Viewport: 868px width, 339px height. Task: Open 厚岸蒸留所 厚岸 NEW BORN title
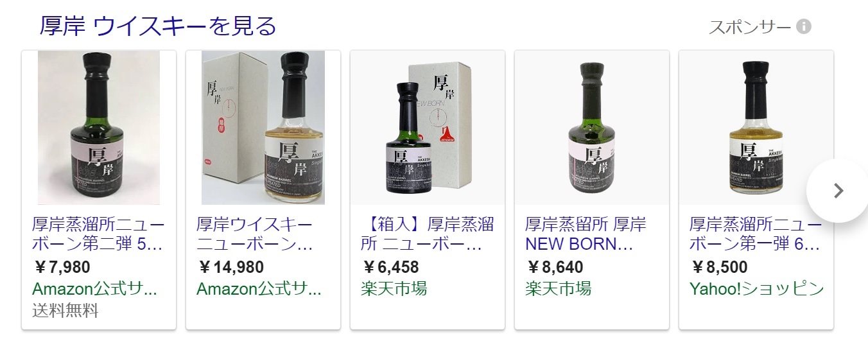point(586,235)
